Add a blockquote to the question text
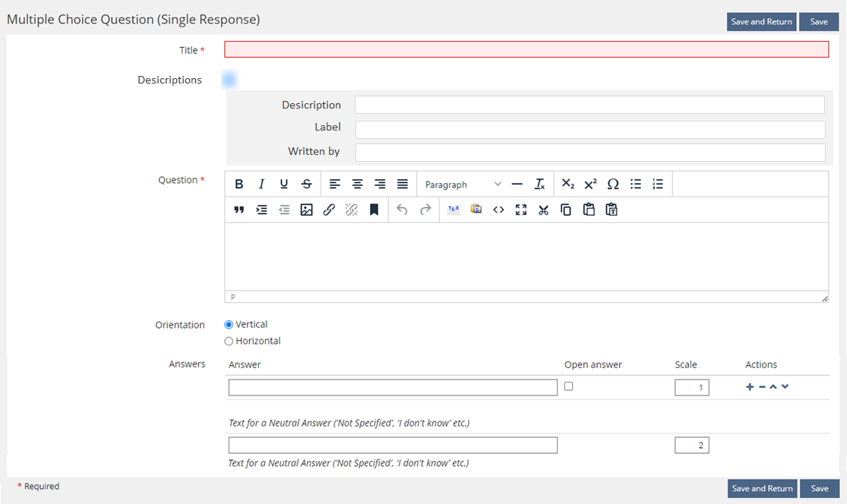This screenshot has height=504, width=847. click(239, 210)
